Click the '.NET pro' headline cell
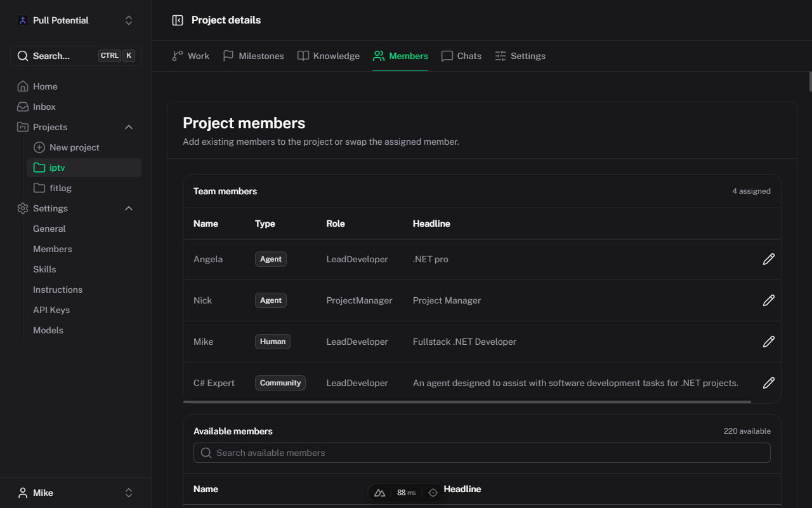812x508 pixels. pos(431,259)
